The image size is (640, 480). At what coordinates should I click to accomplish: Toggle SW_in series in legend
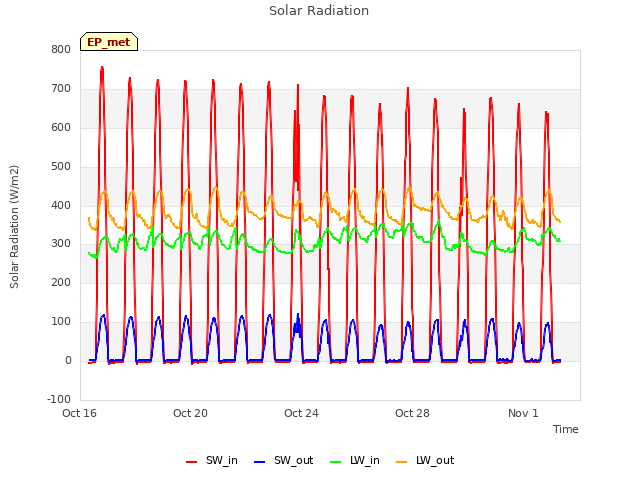(211, 460)
